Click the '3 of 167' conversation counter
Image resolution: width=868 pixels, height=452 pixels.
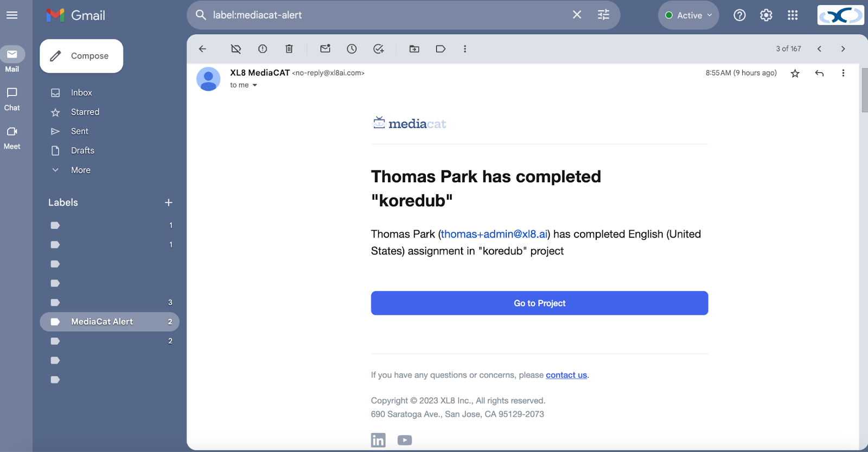[788, 49]
